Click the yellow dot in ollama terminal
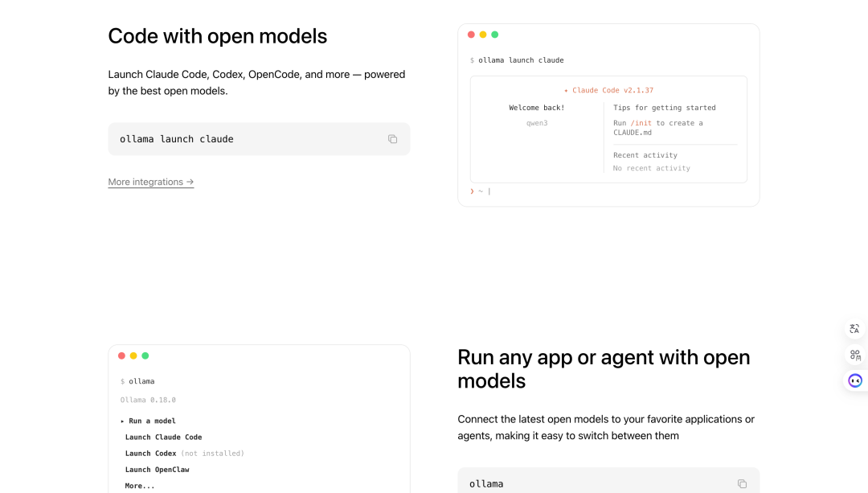 133,355
